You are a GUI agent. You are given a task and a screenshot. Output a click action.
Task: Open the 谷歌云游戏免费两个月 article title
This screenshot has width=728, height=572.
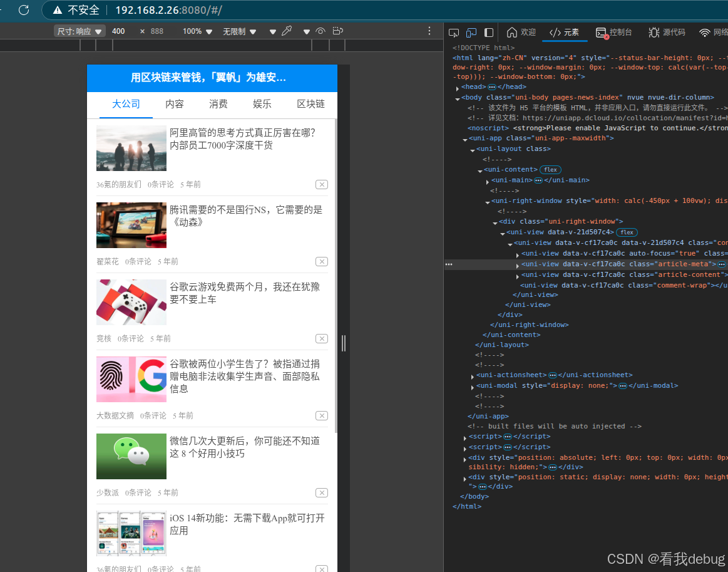245,293
